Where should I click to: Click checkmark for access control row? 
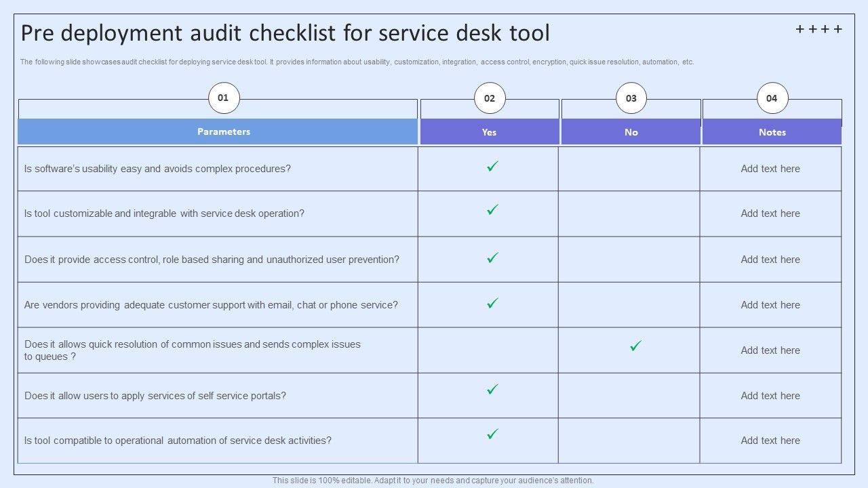pos(493,258)
